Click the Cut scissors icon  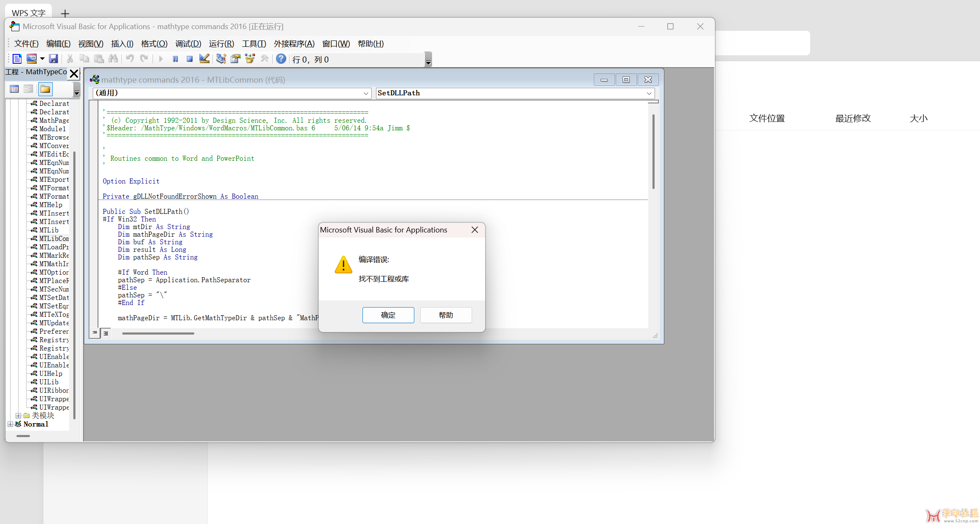[70, 59]
